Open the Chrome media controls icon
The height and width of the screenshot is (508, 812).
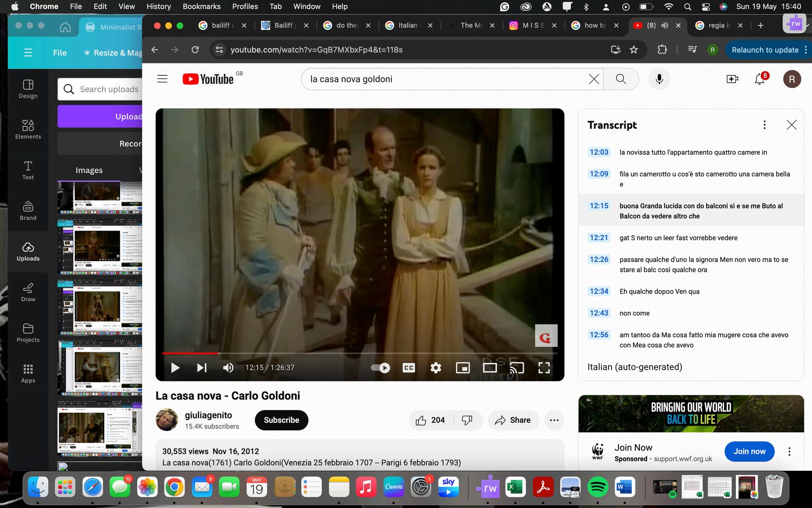[x=692, y=50]
